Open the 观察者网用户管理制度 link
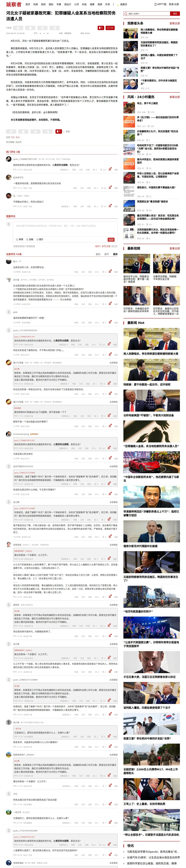Screen dimensions: 186x868 tap(24, 246)
